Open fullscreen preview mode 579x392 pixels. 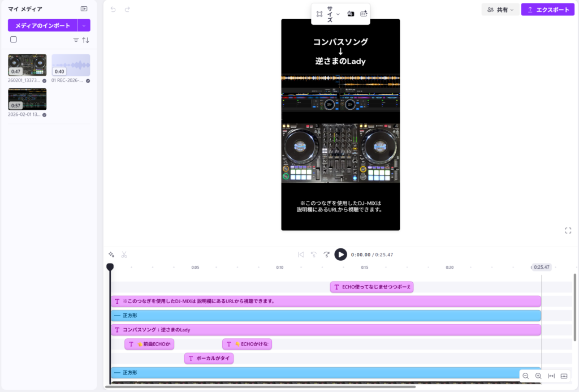coord(568,230)
